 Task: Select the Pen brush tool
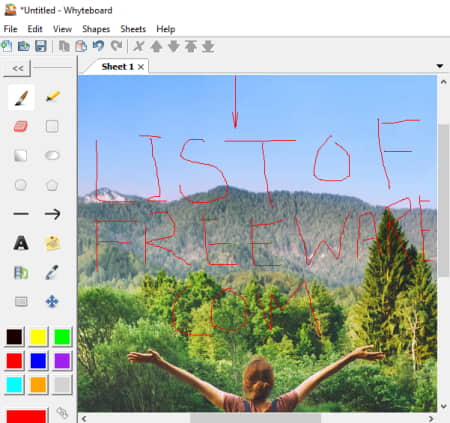pyautogui.click(x=21, y=97)
